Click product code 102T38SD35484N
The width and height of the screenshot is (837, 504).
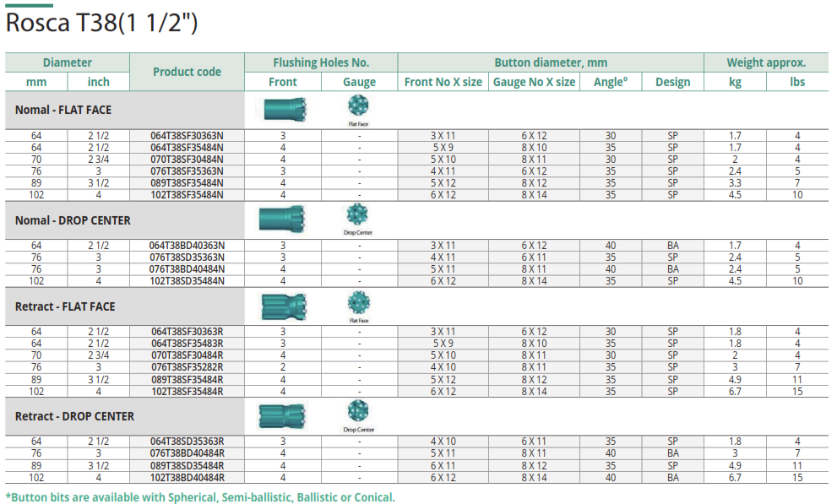click(x=187, y=281)
